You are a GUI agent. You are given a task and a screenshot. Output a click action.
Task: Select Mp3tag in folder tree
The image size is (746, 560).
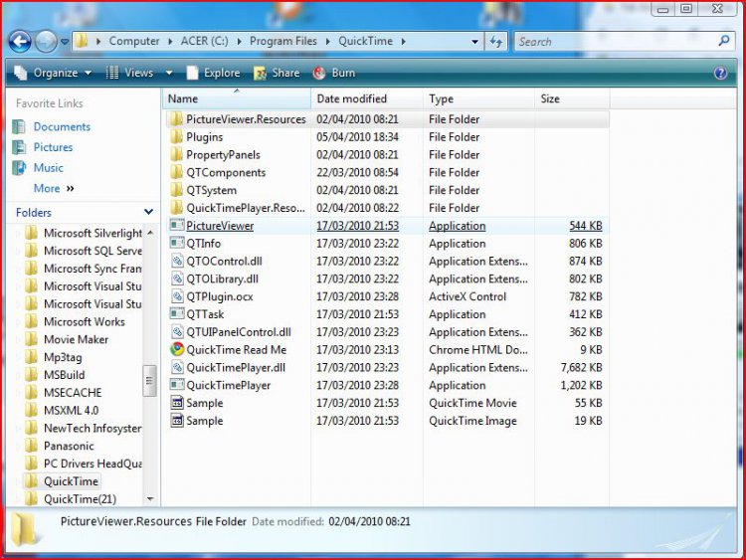tap(63, 357)
